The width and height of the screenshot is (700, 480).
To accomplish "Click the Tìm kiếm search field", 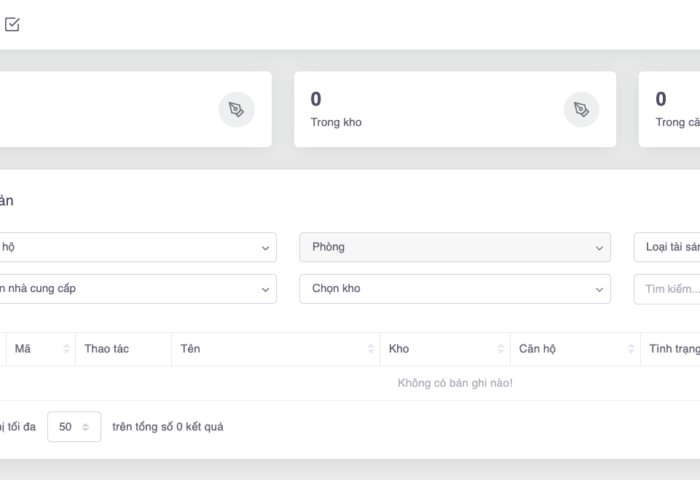I will click(668, 289).
